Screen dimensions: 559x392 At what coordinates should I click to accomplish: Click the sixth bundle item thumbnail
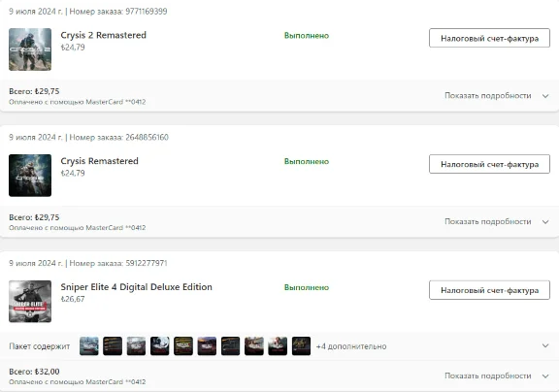tap(207, 346)
